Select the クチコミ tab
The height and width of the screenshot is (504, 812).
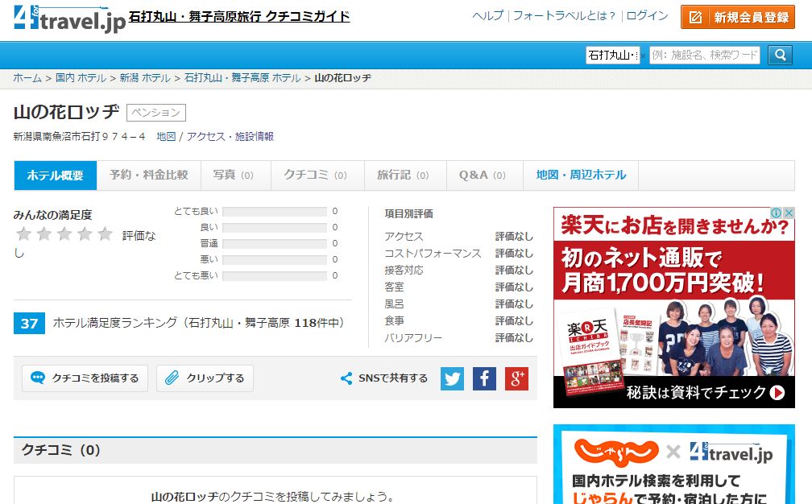click(315, 175)
